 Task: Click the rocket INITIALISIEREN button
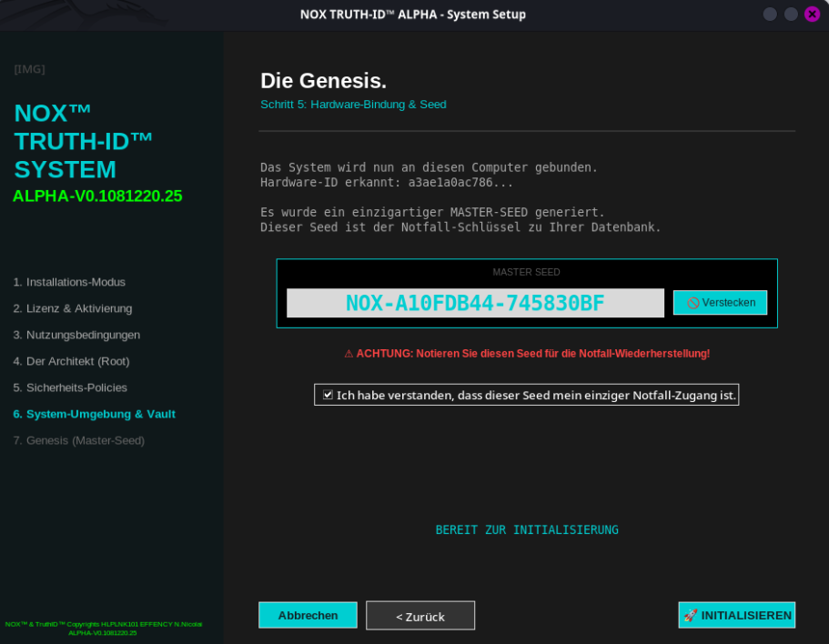pyautogui.click(x=736, y=615)
